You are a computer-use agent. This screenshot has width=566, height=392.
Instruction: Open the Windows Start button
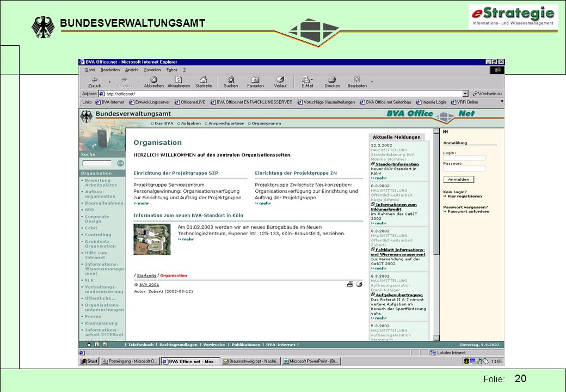pos(89,361)
